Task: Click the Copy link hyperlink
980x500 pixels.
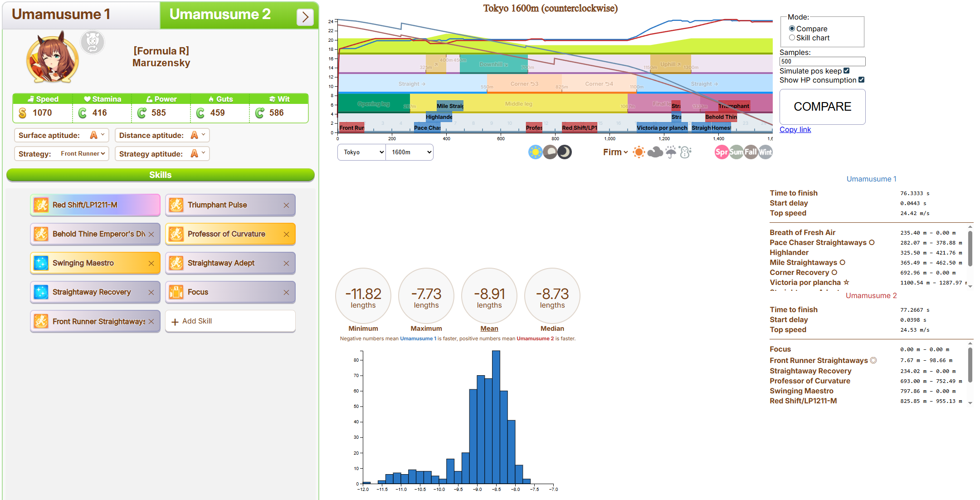Action: (795, 130)
